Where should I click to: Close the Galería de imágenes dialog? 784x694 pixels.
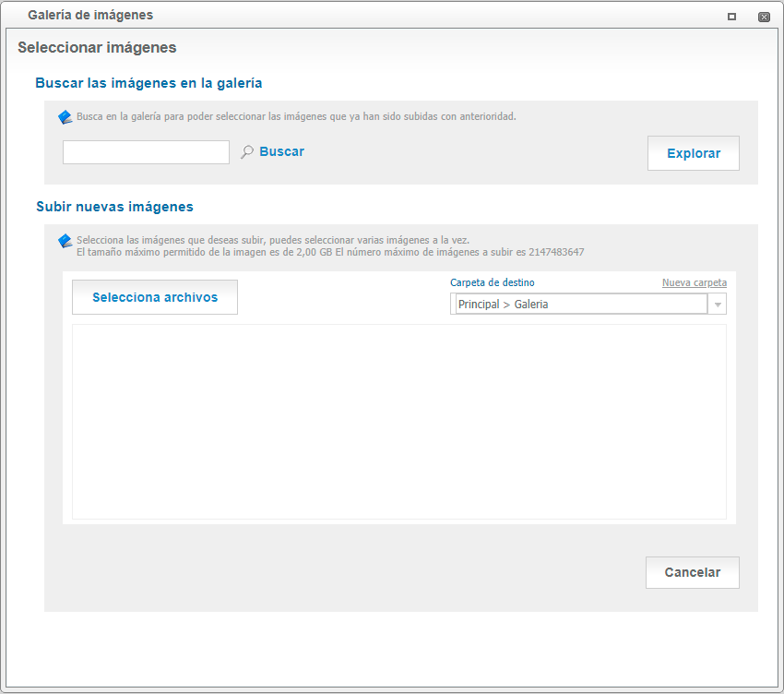[x=764, y=17]
